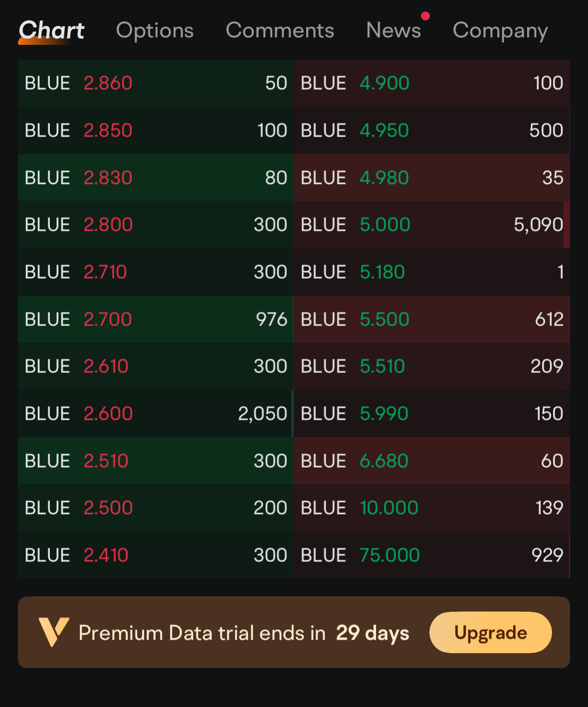Pick the ask at 5.000 with 5,090 shares
Image resolution: width=588 pixels, height=707 pixels.
(432, 225)
